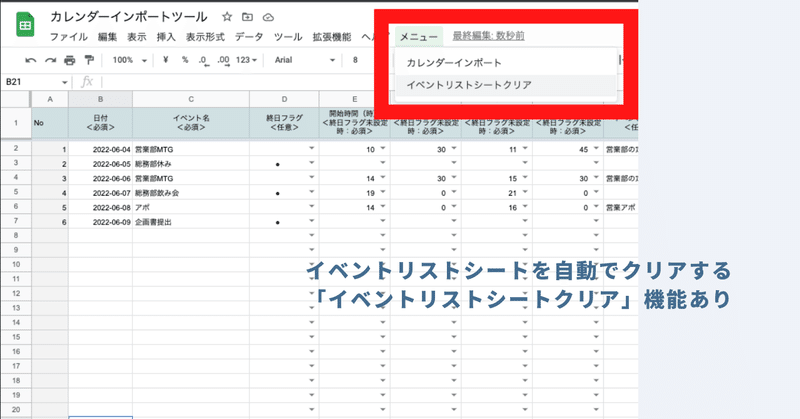
Task: Select cell with date 2022-06-09
Action: coord(101,222)
